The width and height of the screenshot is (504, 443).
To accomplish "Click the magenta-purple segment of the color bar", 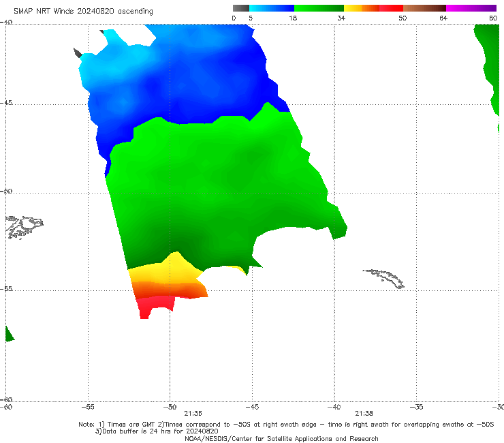I will 471,8.
